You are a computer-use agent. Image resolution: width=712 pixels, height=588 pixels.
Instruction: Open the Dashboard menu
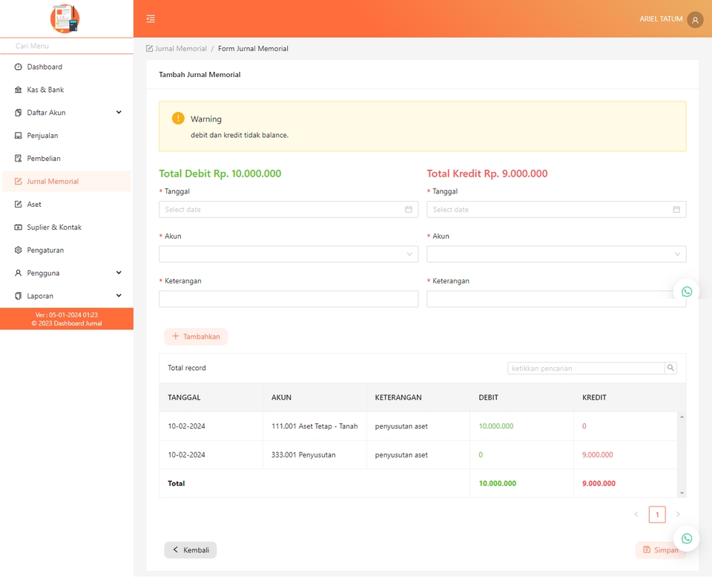(x=66, y=67)
